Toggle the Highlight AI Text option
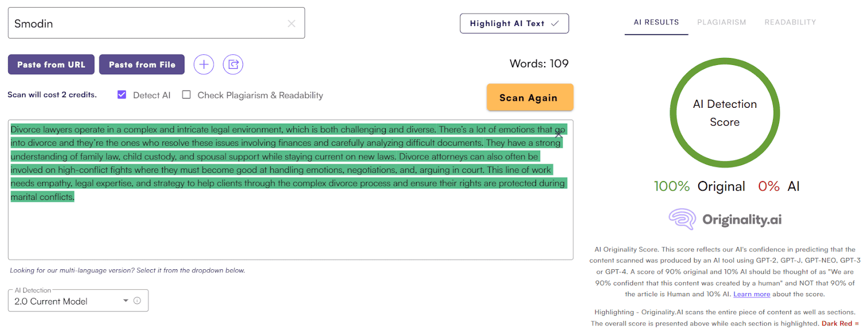This screenshot has width=868, height=331. coord(514,23)
